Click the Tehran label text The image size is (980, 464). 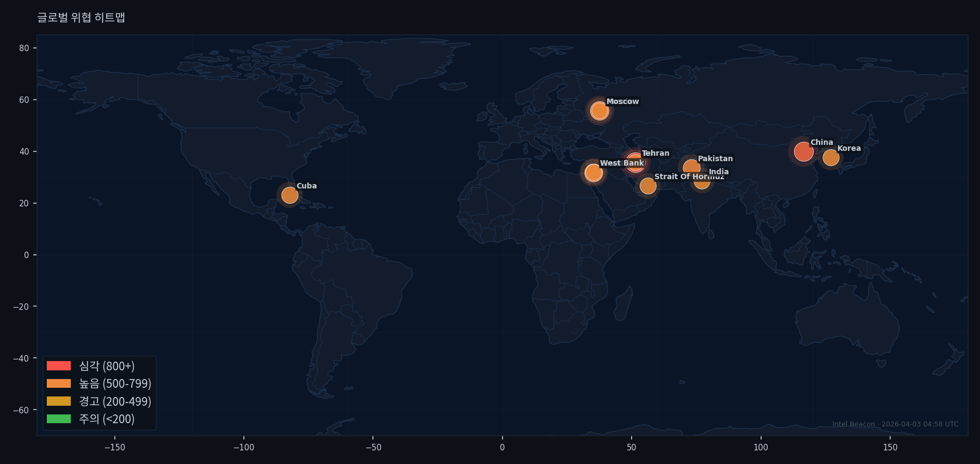pos(656,153)
